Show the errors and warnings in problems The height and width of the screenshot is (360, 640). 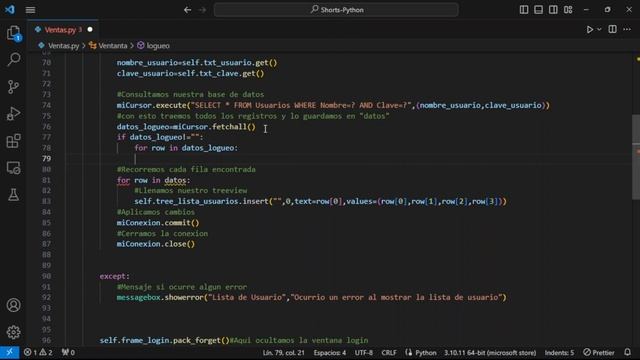[38, 352]
